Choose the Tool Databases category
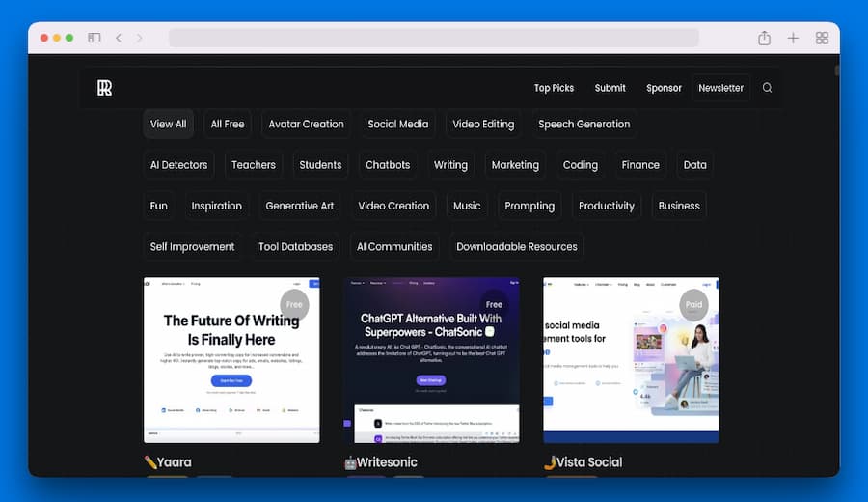This screenshot has height=502, width=868. coord(296,247)
